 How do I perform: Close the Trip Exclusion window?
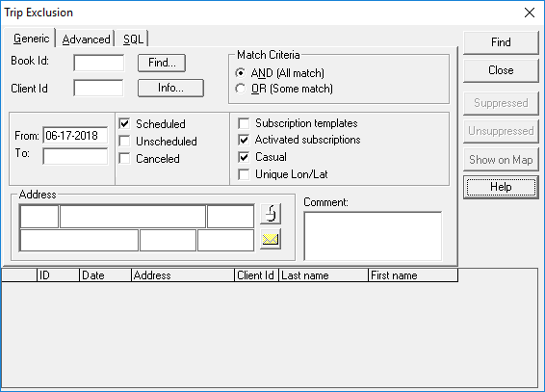click(530, 13)
